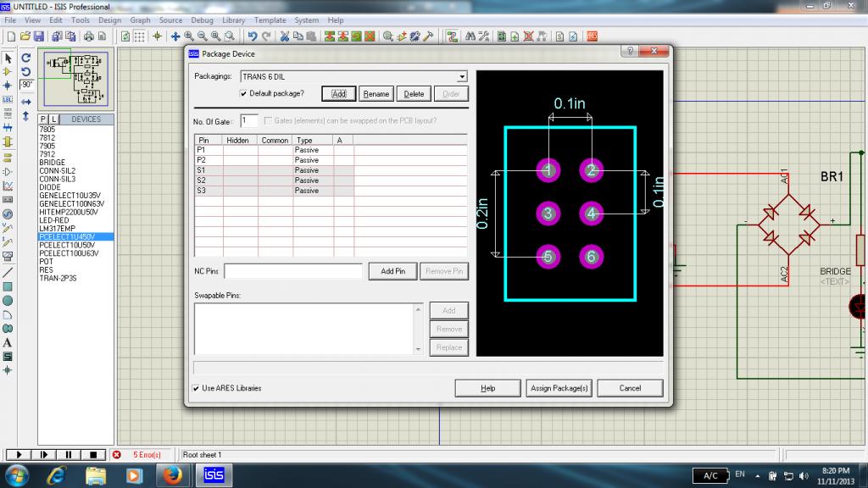This screenshot has width=868, height=488.
Task: Open the Packagings dropdown list
Action: click(x=462, y=76)
